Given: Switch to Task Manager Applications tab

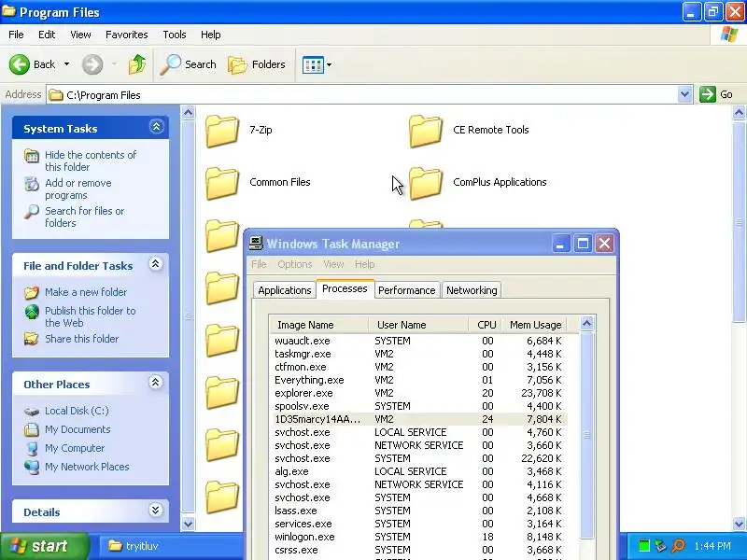Looking at the screenshot, I should [285, 290].
